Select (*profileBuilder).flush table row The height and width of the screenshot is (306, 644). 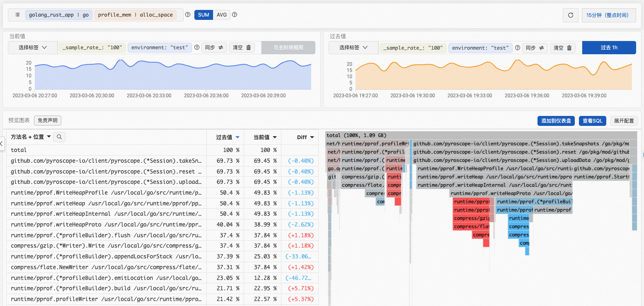(162, 235)
